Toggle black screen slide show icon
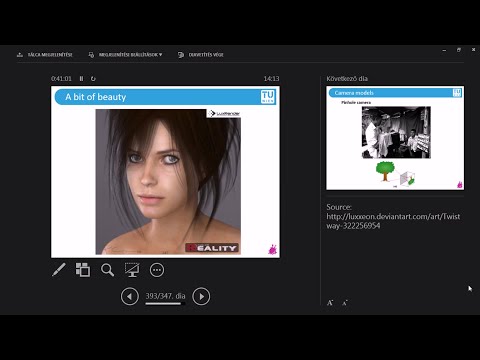This screenshot has width=480, height=360. point(132,270)
